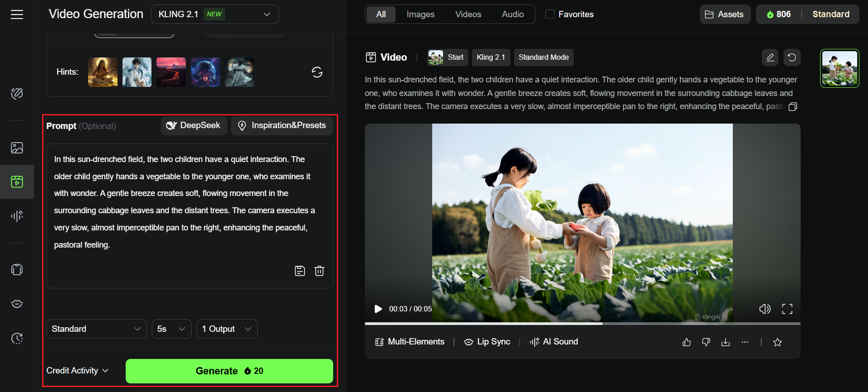Open the KLING 2.1 model dropdown
The height and width of the screenshot is (392, 868).
point(215,14)
